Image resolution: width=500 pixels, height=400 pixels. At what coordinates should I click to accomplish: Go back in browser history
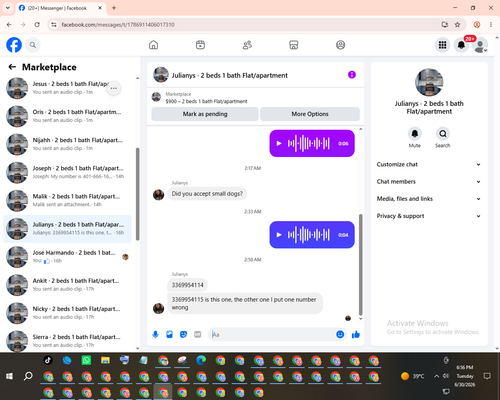[x=9, y=25]
